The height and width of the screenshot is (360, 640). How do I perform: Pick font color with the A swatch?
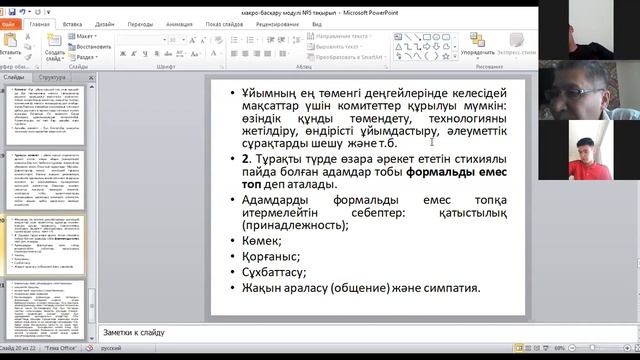213,54
